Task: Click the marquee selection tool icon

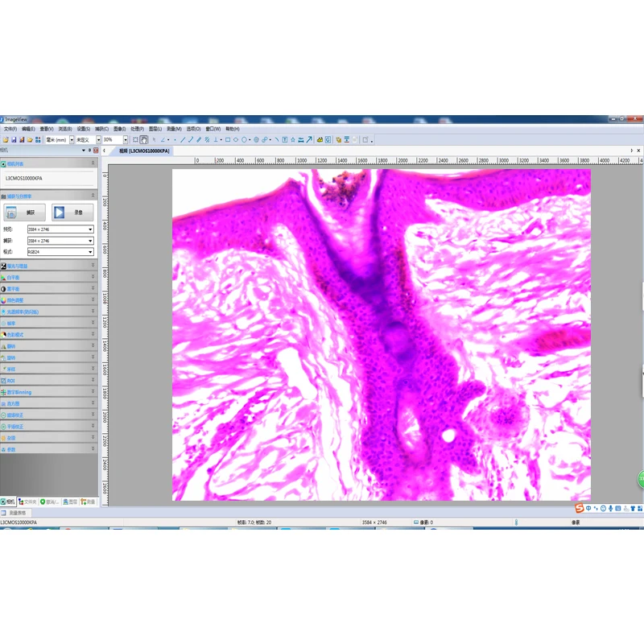Action: coord(135,139)
